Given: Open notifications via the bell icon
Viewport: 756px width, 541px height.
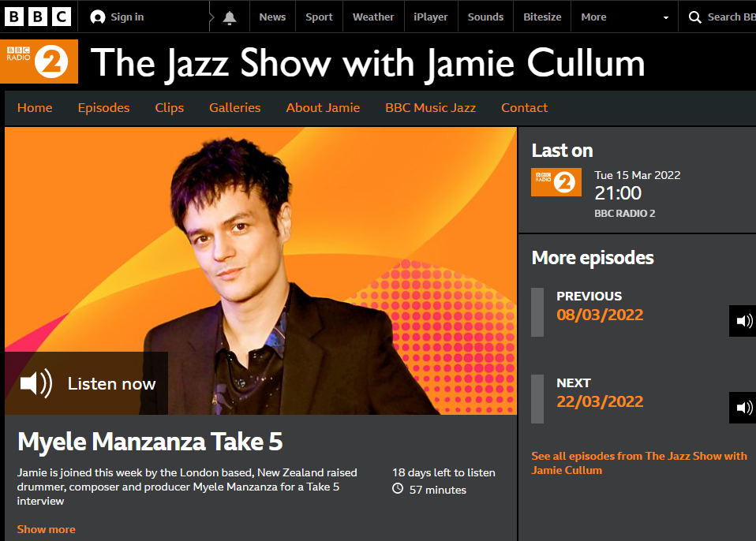Looking at the screenshot, I should click(x=230, y=17).
